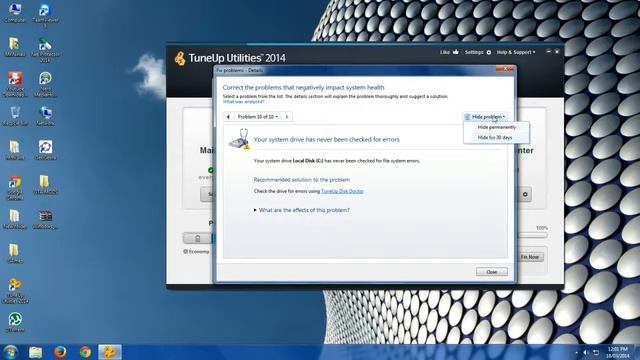Choose Hide for 30 days option
This screenshot has width=640, height=360.
[496, 138]
